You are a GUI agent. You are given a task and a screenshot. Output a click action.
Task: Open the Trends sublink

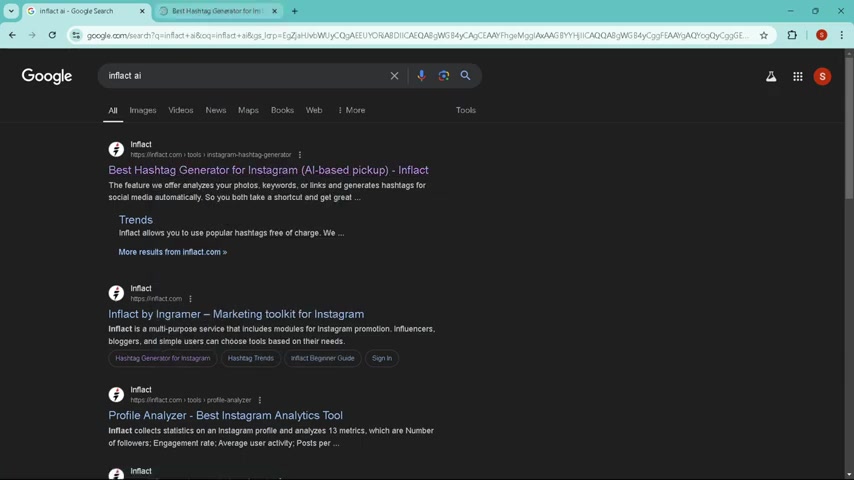(136, 220)
